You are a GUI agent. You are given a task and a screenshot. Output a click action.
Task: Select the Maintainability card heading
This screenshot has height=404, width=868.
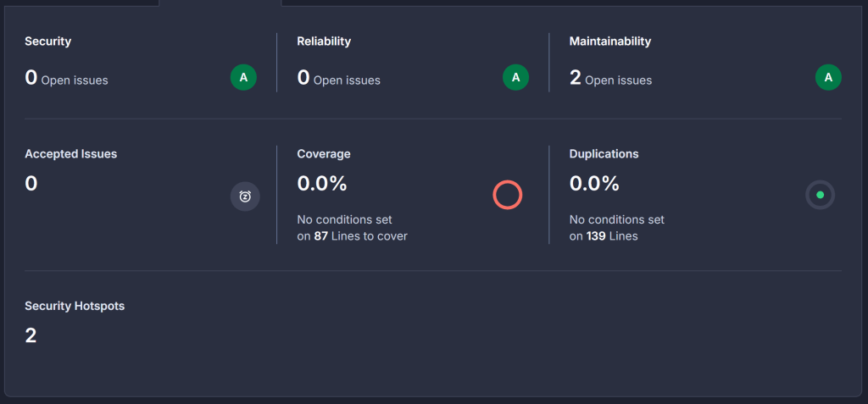pos(610,42)
